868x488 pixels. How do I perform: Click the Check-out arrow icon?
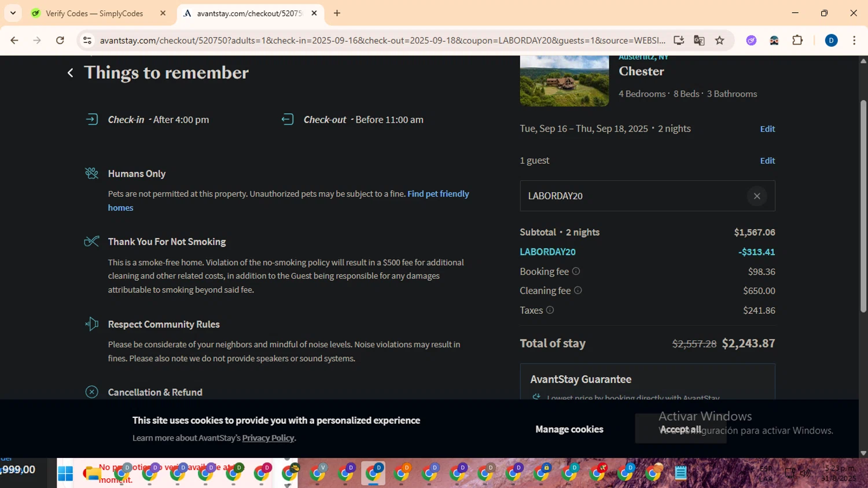[288, 120]
